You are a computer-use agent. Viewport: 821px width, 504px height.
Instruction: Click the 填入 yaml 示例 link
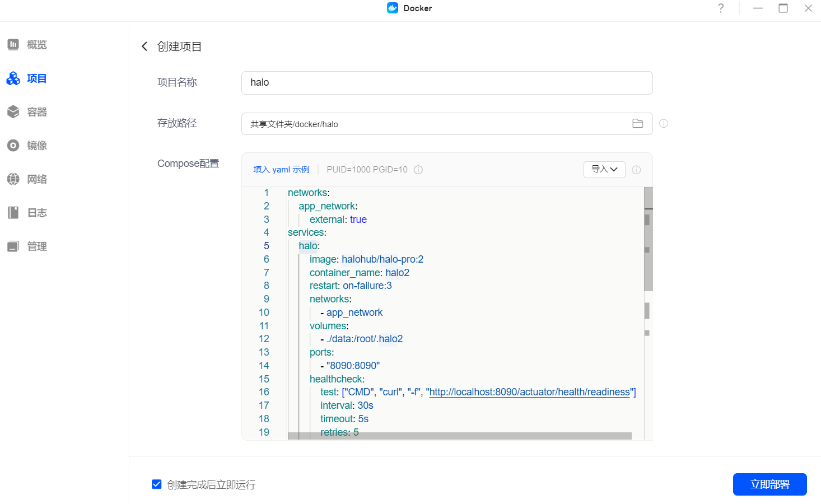(281, 170)
